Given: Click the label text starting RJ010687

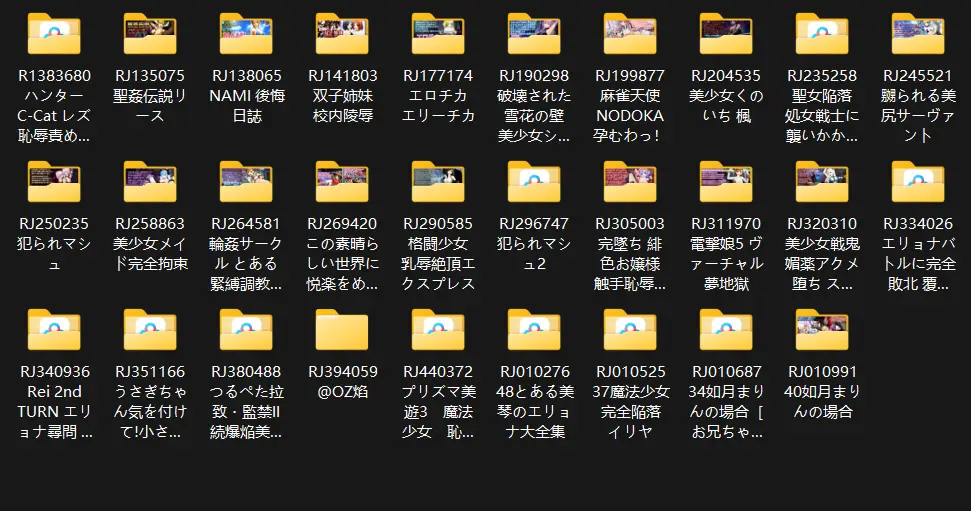Looking at the screenshot, I should [726, 401].
